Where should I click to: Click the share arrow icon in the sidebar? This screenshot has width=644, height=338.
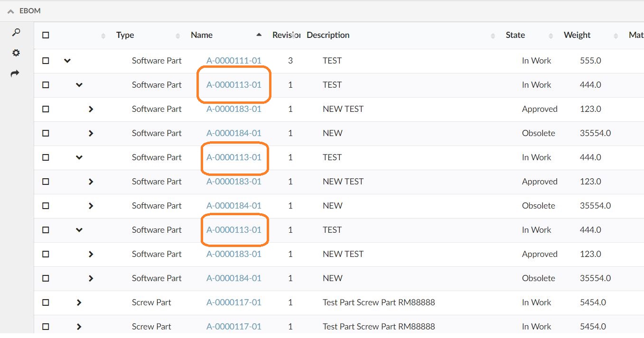16,73
